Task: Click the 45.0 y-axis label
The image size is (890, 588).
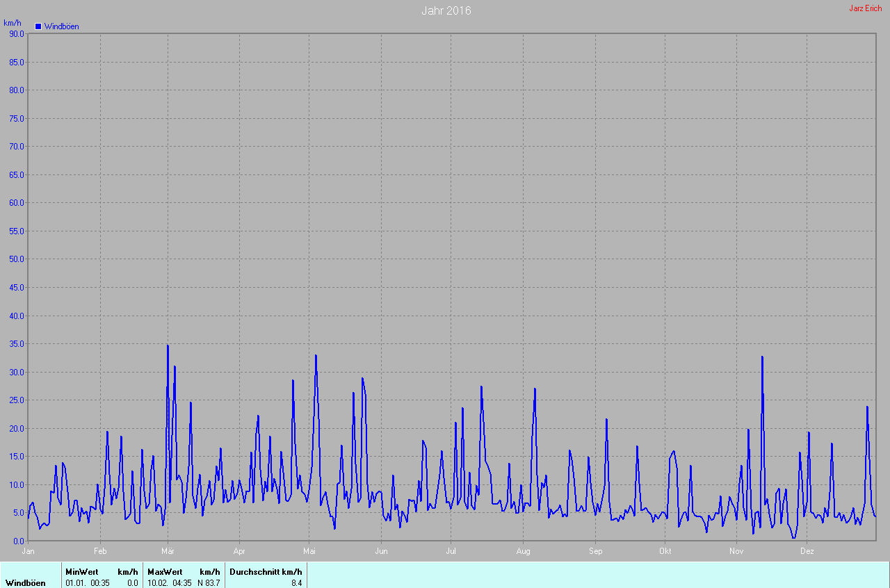Action: [17, 287]
